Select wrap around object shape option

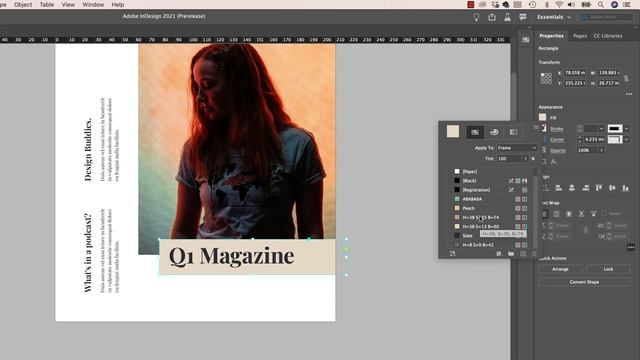click(x=569, y=214)
